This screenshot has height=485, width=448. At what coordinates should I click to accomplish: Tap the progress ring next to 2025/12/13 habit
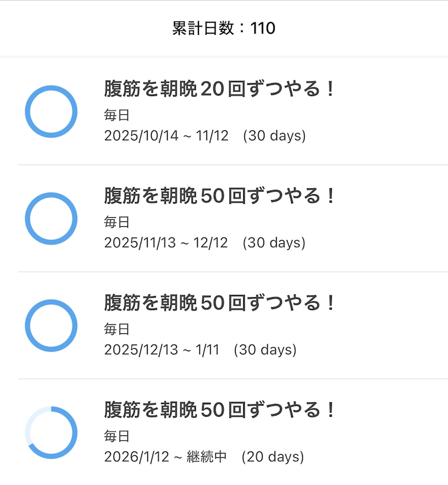[51, 325]
